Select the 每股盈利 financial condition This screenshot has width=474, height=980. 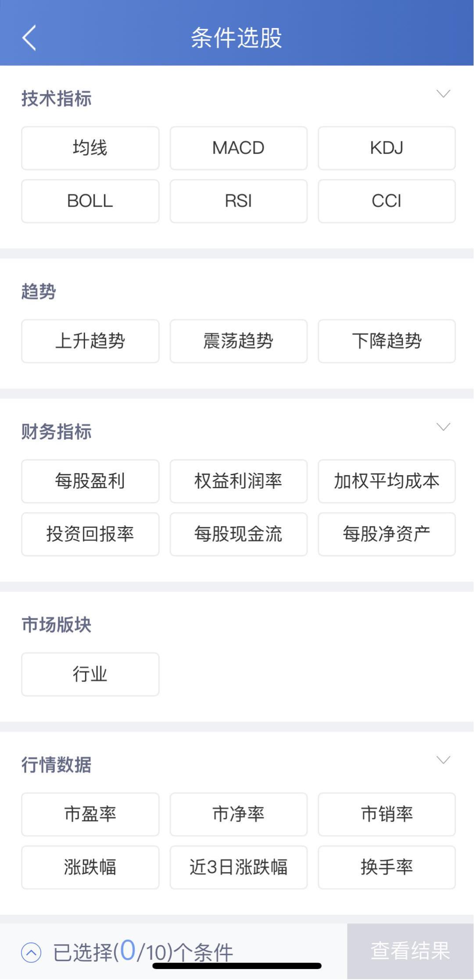(x=90, y=481)
